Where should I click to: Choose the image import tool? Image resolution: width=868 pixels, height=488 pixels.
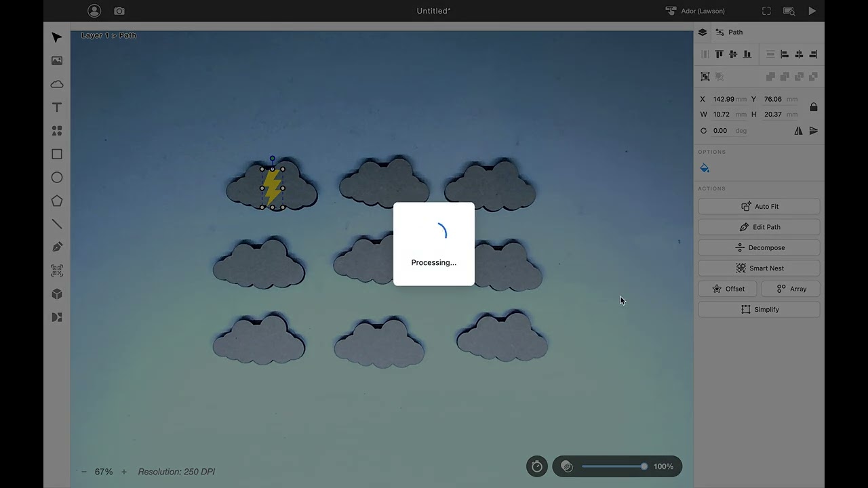coord(57,61)
